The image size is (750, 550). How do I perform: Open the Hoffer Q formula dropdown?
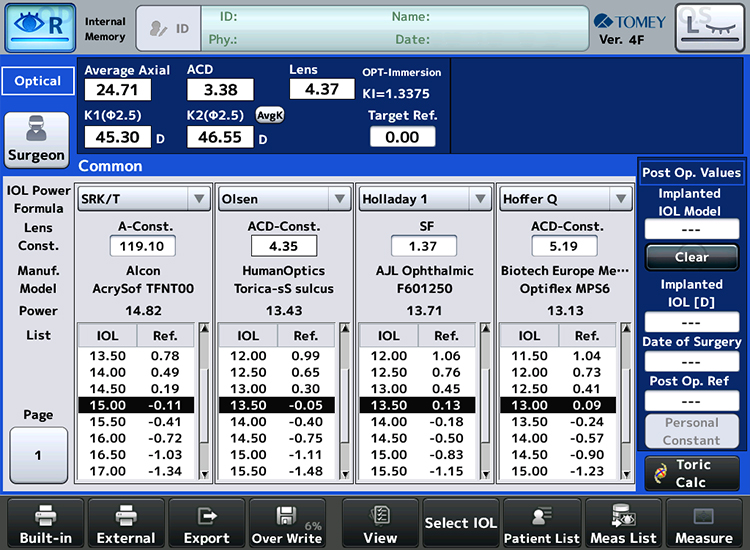[x=565, y=199]
